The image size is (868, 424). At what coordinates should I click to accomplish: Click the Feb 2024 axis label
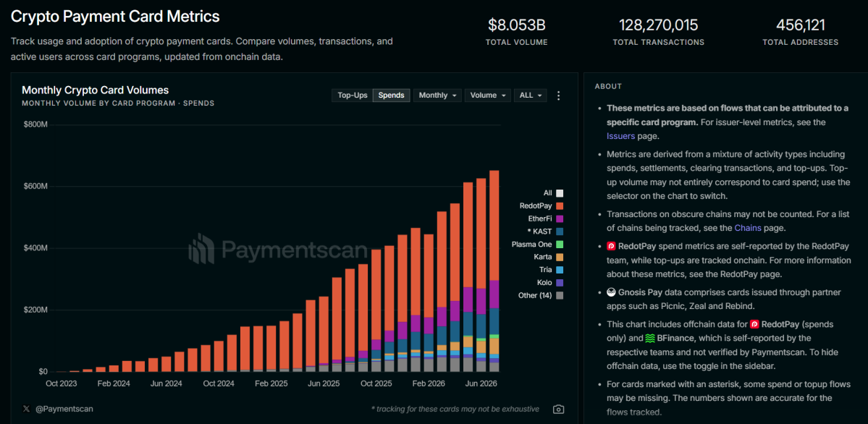click(x=114, y=383)
